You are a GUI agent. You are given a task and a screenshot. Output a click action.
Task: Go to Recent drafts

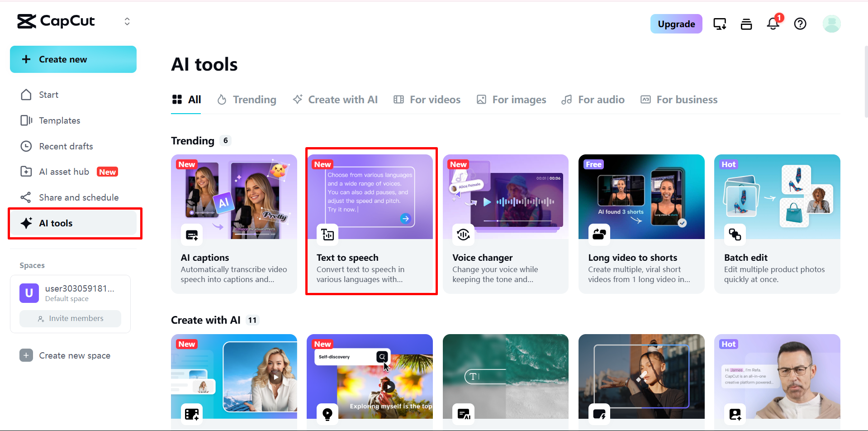click(73, 146)
